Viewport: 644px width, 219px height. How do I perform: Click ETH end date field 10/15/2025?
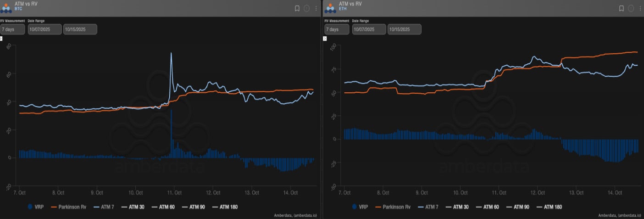(x=404, y=29)
